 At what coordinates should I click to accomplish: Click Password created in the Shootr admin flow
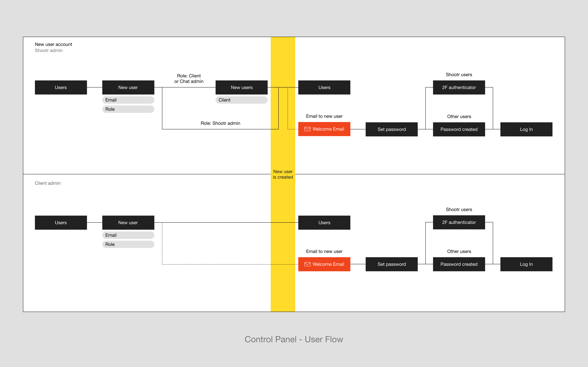pos(459,129)
